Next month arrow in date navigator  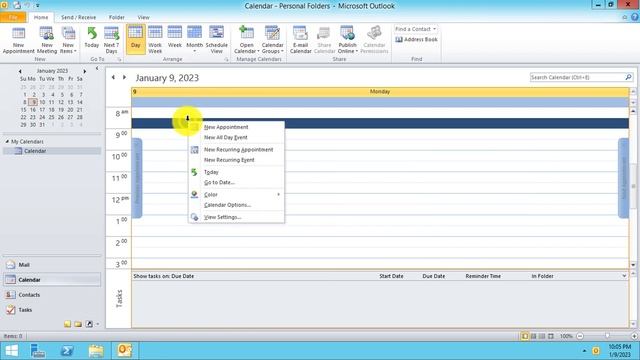84,71
